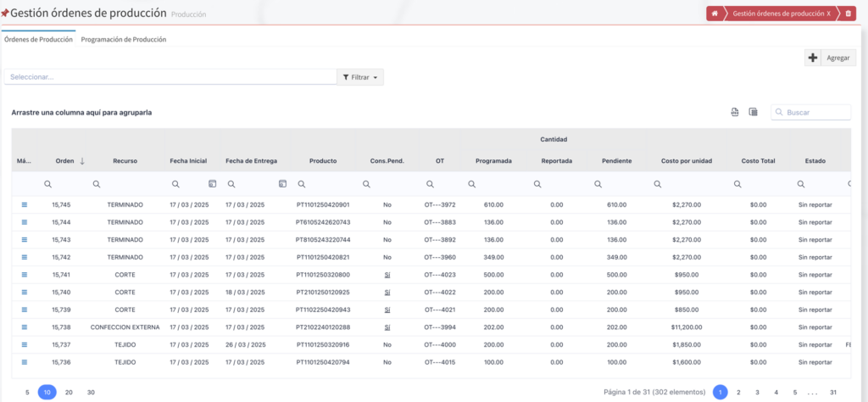Click the export to Excel icon

pos(735,112)
